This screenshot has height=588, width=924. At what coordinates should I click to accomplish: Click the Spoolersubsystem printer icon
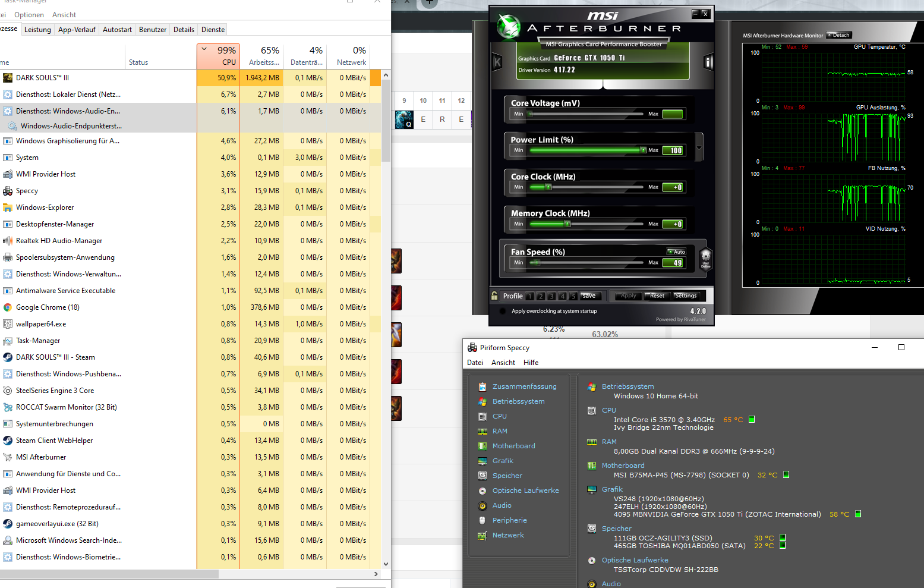tap(8, 257)
